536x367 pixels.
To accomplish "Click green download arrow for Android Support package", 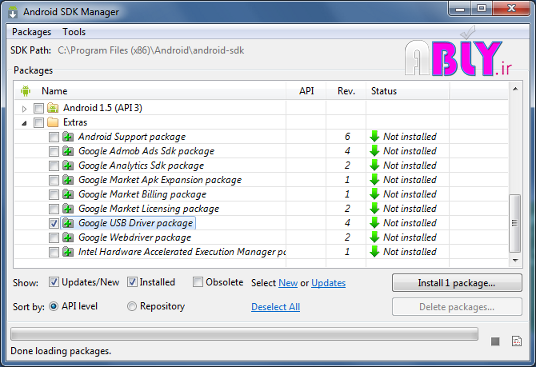I will point(375,136).
